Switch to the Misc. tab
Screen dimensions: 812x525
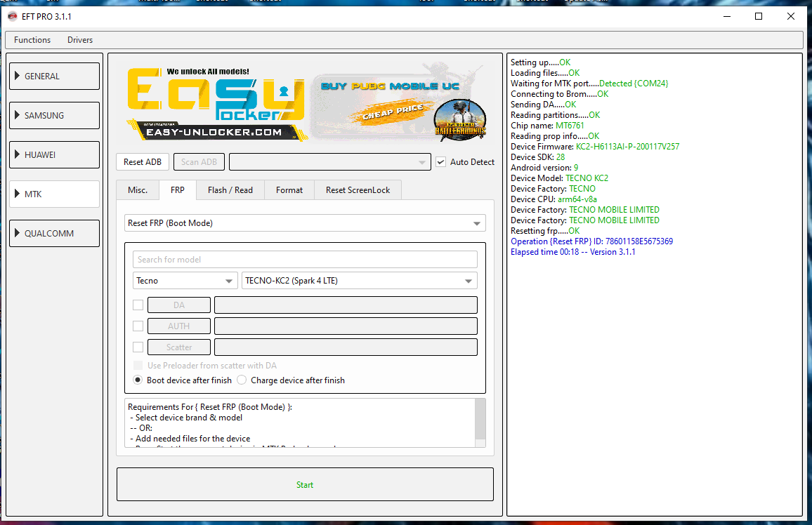138,190
